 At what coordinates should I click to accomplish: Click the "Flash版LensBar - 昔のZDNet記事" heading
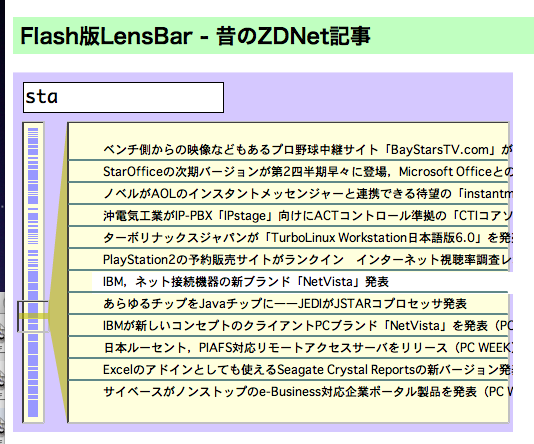click(195, 36)
